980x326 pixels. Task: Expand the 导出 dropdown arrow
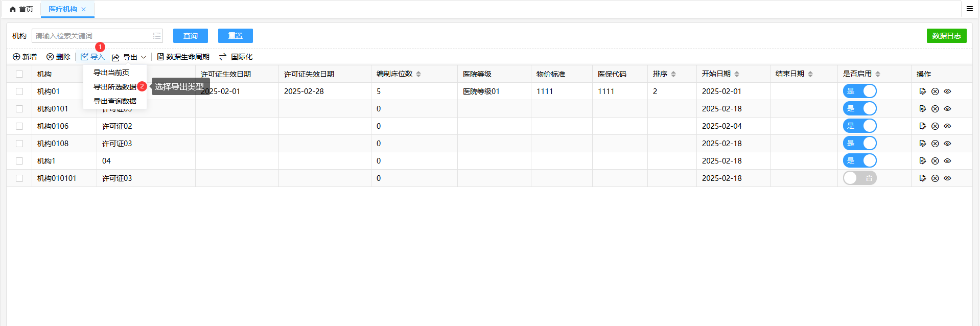tap(144, 57)
